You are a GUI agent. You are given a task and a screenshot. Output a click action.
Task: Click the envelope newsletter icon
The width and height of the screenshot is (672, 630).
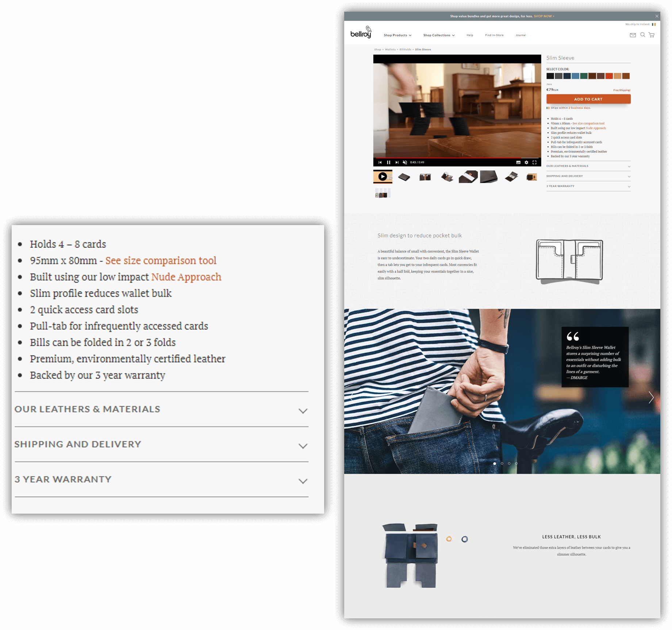click(633, 35)
